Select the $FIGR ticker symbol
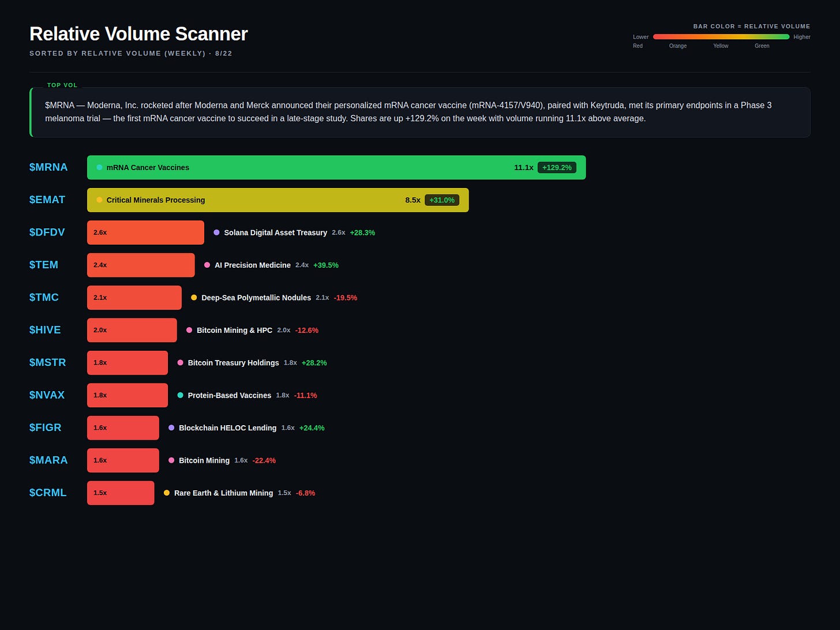 coord(46,427)
